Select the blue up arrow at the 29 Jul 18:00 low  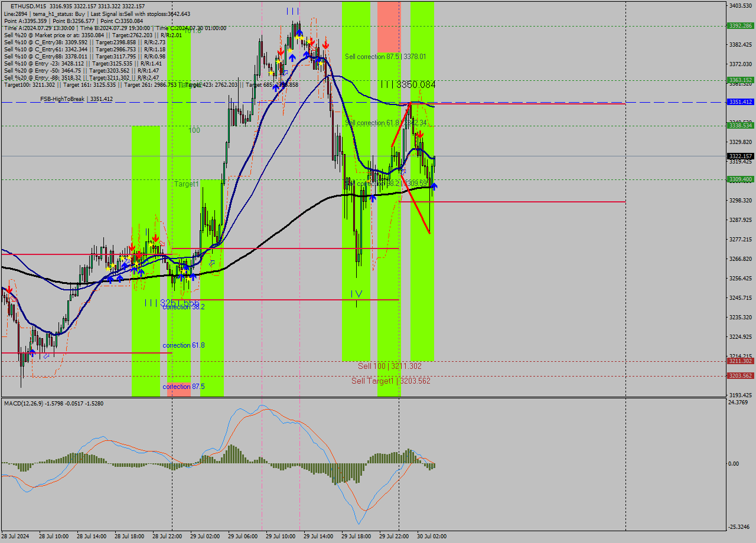click(x=373, y=198)
